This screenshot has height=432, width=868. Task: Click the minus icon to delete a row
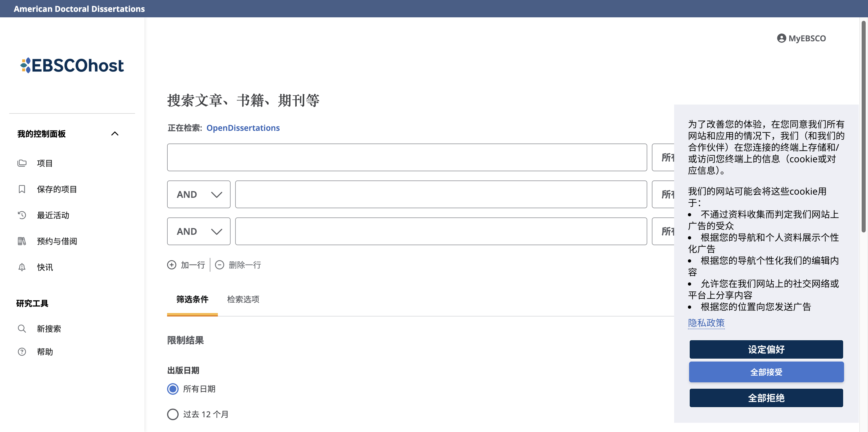coord(219,265)
